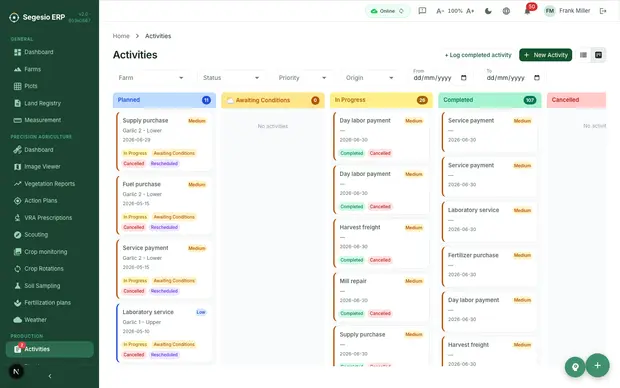
Task: Open the From date calendar picker
Action: pyautogui.click(x=464, y=78)
